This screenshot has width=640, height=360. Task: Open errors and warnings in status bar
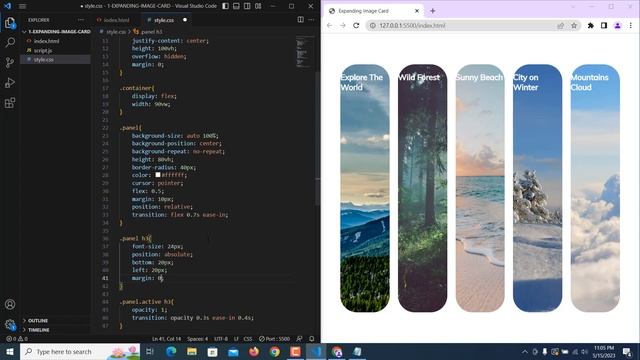[x=17, y=339]
